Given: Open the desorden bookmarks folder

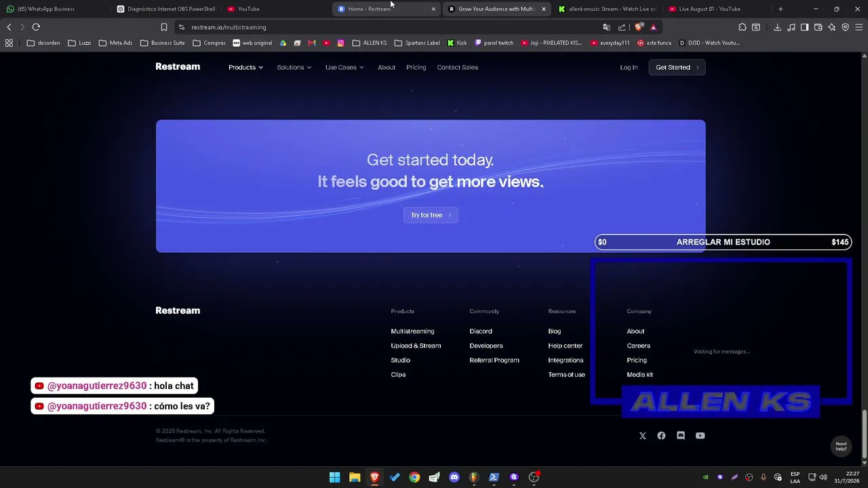Looking at the screenshot, I should click(43, 43).
